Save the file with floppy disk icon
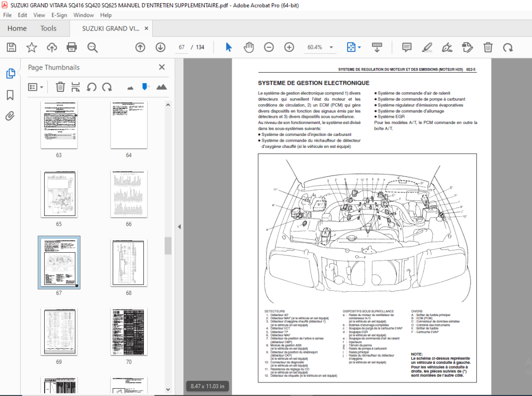Screen dimensions: 532x396 [11, 47]
